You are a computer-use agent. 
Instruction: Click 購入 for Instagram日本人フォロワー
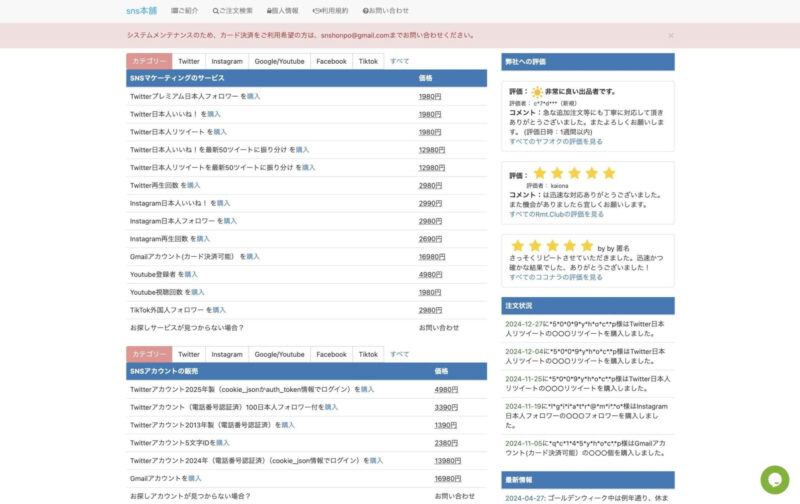click(230, 221)
